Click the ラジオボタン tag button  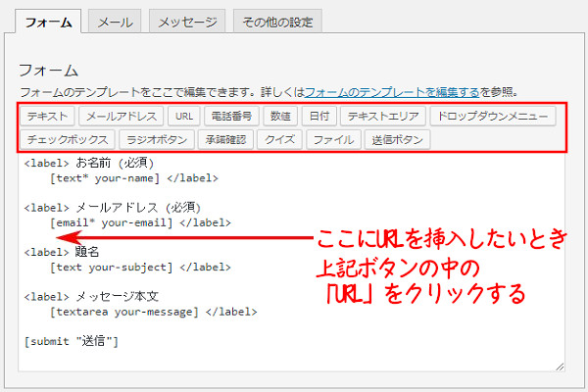[x=157, y=139]
